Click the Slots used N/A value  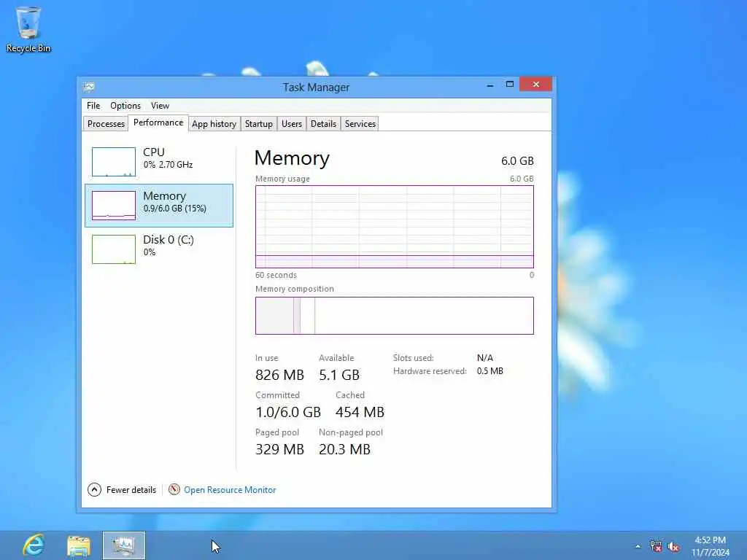[484, 357]
